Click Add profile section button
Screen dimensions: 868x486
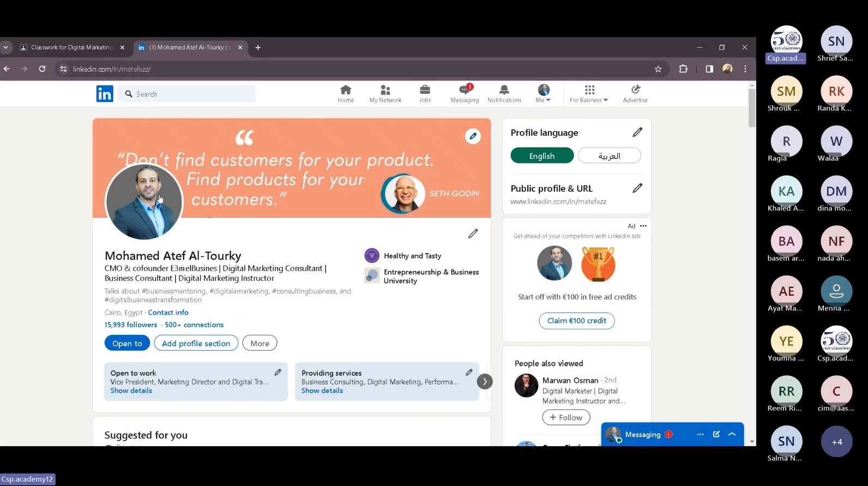click(196, 343)
